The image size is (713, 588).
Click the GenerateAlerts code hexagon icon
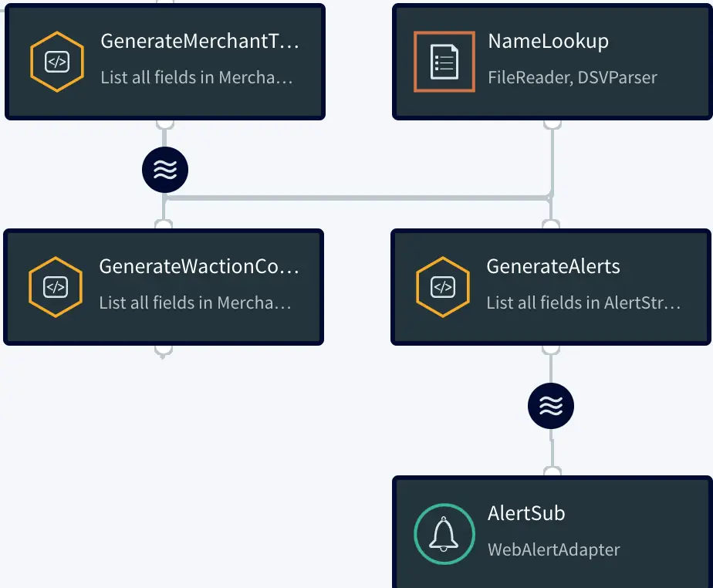pyautogui.click(x=443, y=287)
